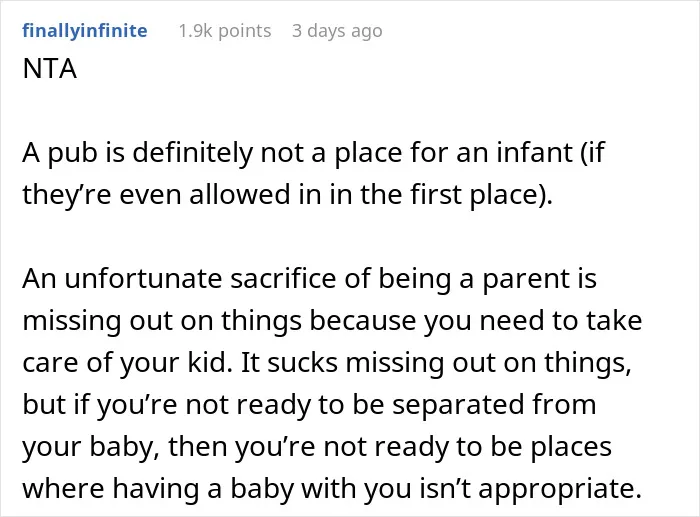
Task: Click the line starting "your baby, then"
Action: (x=317, y=447)
